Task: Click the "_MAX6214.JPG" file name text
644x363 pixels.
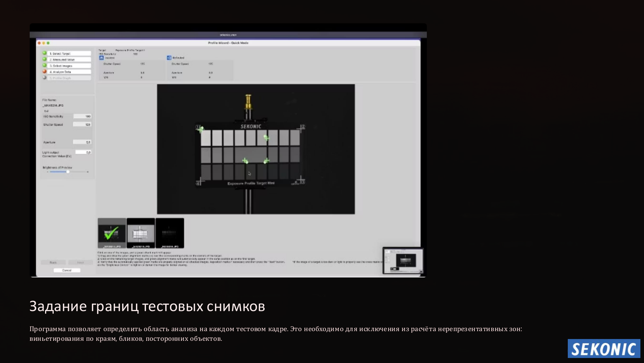Action: click(53, 106)
